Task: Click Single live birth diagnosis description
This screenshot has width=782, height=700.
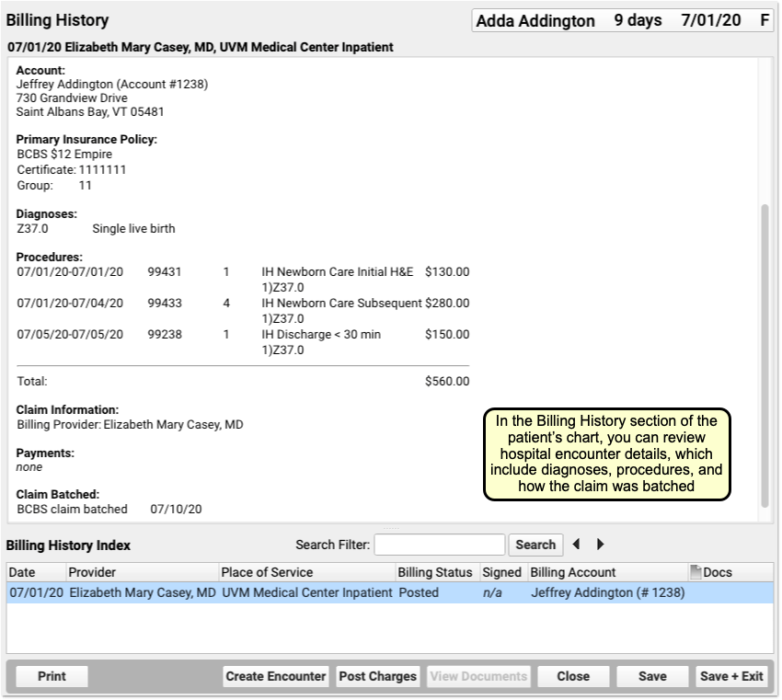Action: (x=133, y=228)
